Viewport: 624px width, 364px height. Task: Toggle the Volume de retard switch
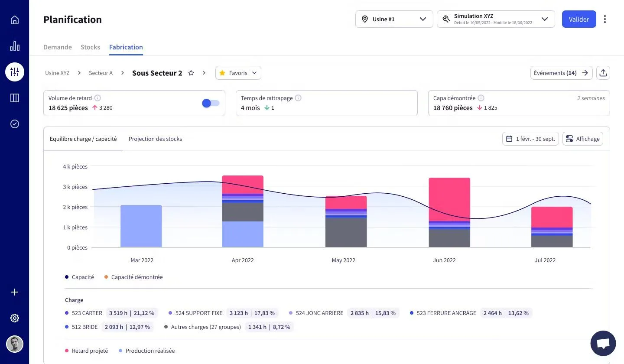click(211, 103)
